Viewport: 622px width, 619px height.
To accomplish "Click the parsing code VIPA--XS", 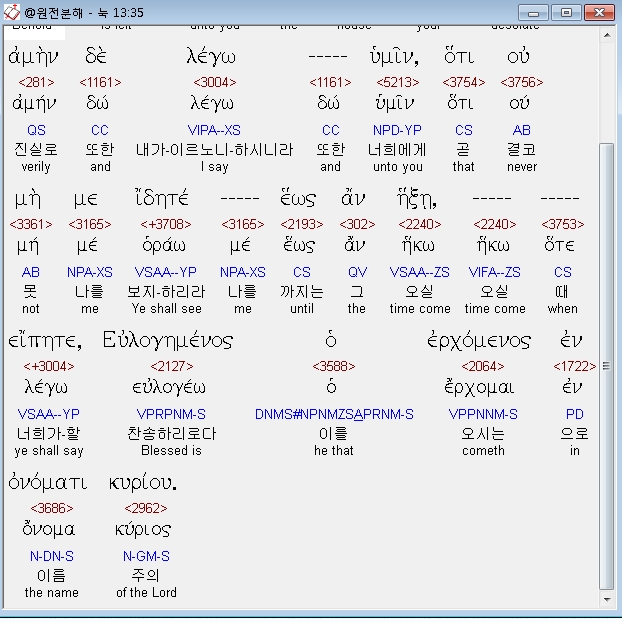I will [214, 130].
